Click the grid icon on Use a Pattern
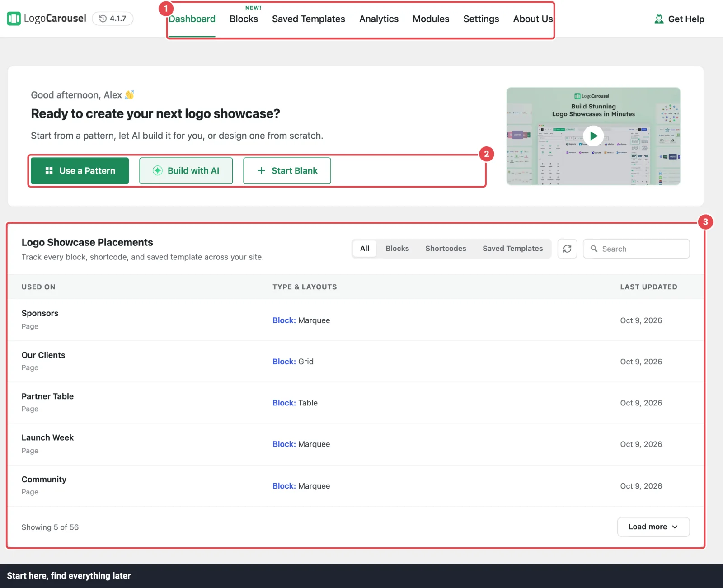Image resolution: width=723 pixels, height=588 pixels. 49,171
